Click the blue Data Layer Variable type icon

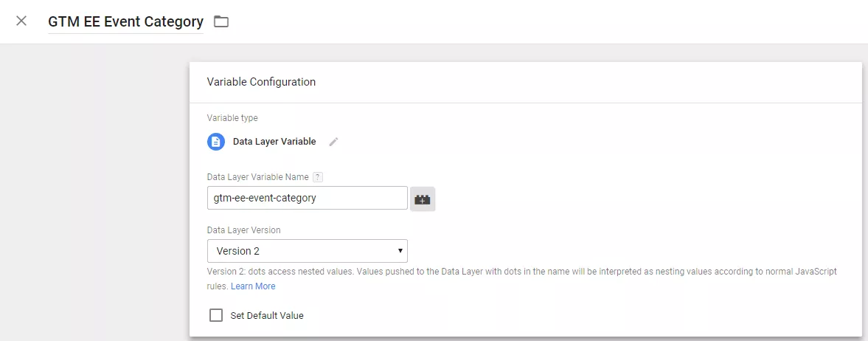(216, 142)
